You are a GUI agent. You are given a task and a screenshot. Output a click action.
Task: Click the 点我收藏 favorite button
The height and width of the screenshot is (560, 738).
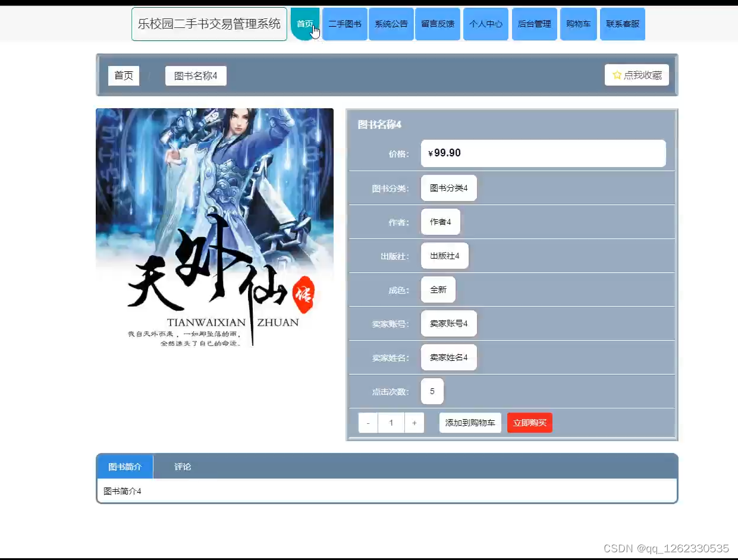(637, 75)
